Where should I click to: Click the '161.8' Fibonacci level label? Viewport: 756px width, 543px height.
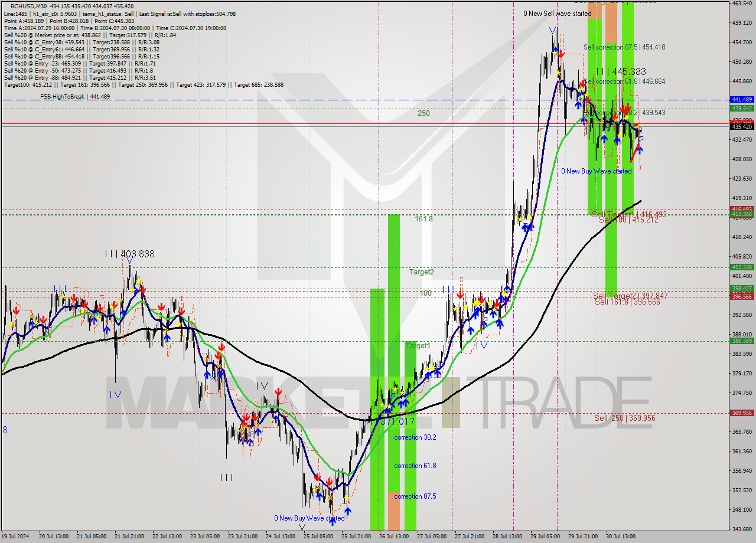coord(423,218)
